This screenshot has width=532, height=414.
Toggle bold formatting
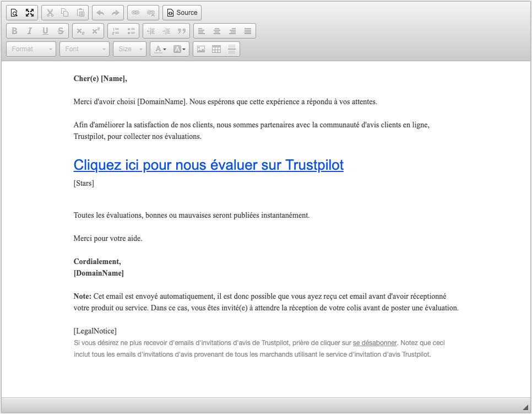pyautogui.click(x=14, y=30)
